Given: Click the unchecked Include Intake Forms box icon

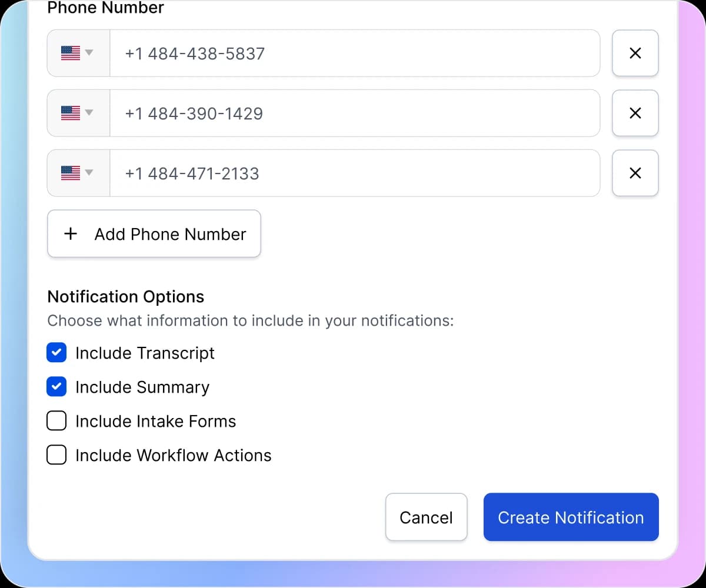Looking at the screenshot, I should pos(56,420).
